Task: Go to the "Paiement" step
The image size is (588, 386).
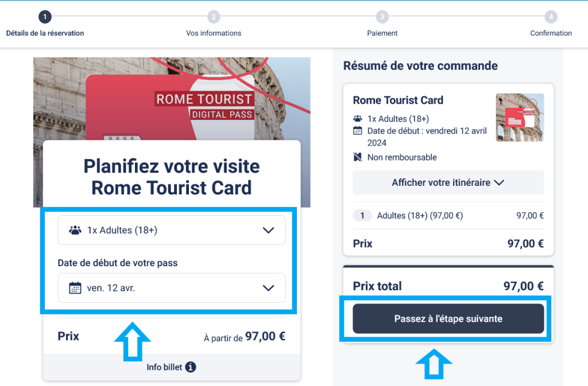Action: (x=382, y=17)
